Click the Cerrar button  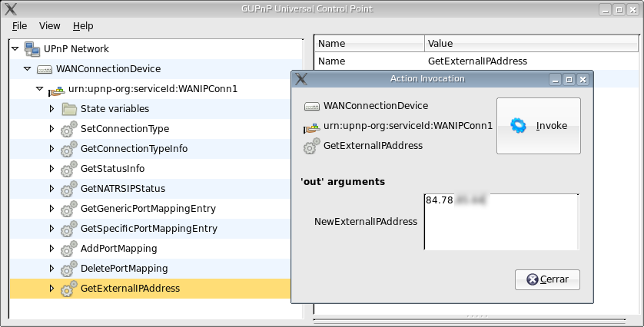(x=547, y=279)
